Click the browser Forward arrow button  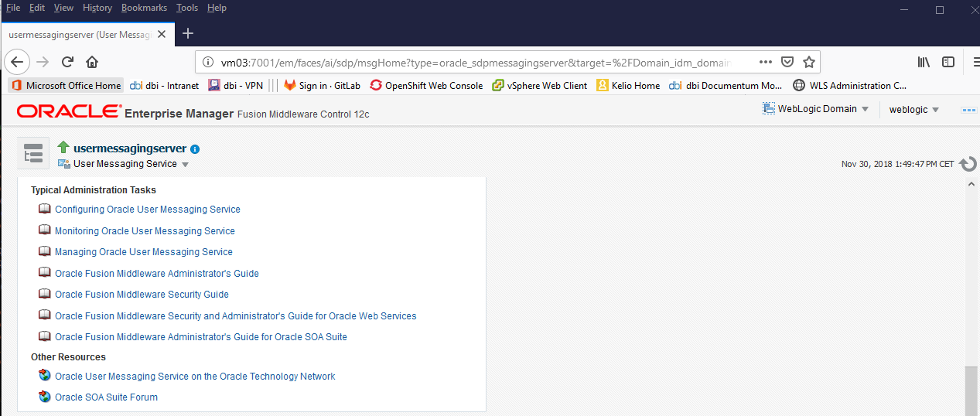point(43,62)
